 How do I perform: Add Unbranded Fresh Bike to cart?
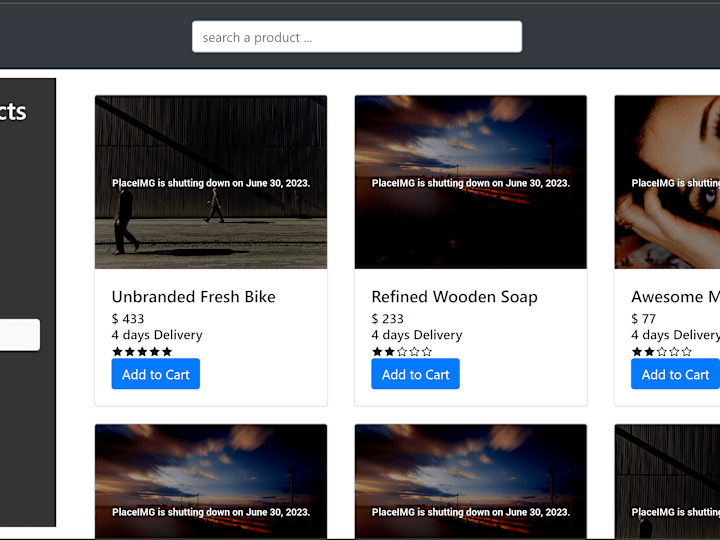156,374
